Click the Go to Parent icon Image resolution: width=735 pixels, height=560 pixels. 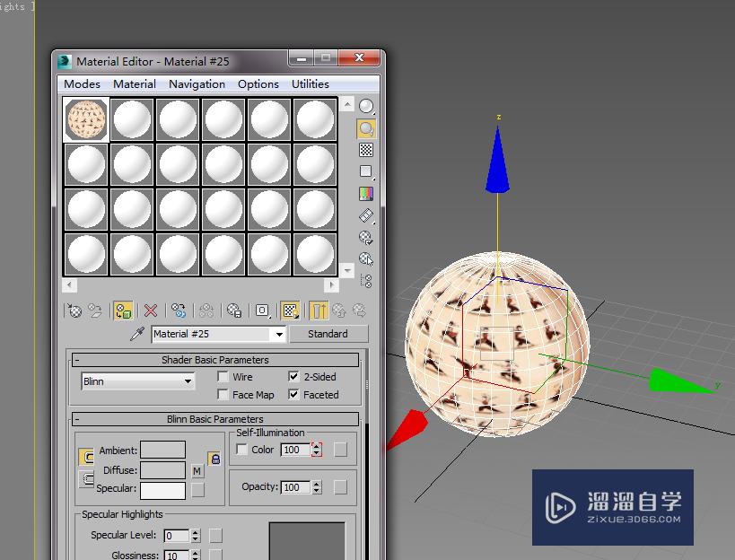click(x=339, y=311)
